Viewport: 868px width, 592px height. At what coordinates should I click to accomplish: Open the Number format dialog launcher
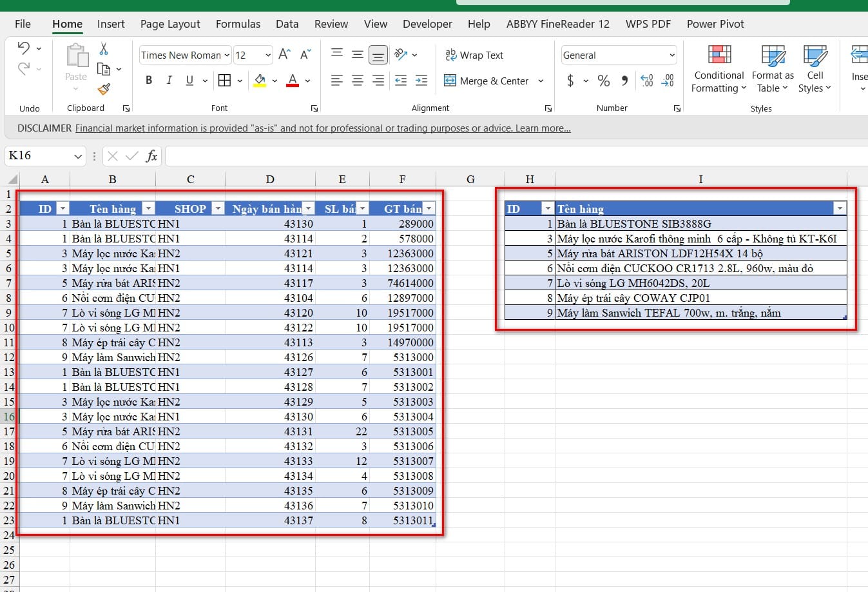(x=677, y=108)
